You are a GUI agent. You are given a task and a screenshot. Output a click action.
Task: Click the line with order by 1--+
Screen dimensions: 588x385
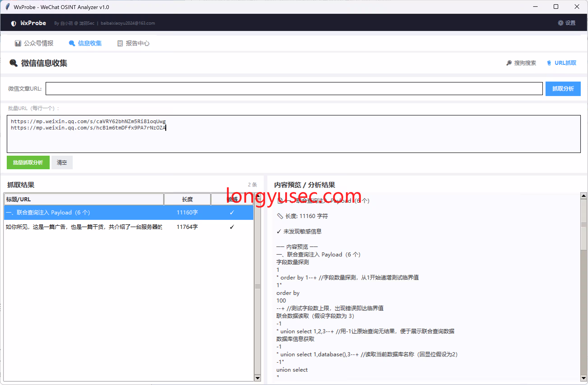coord(348,278)
